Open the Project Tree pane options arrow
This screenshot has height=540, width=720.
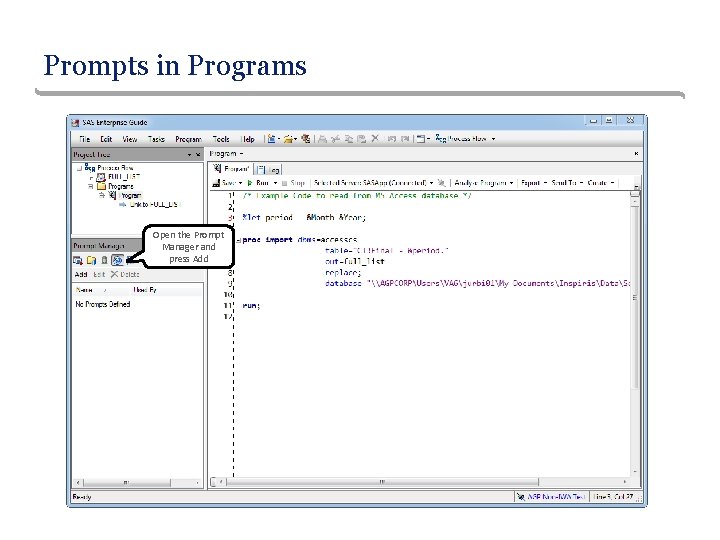189,155
